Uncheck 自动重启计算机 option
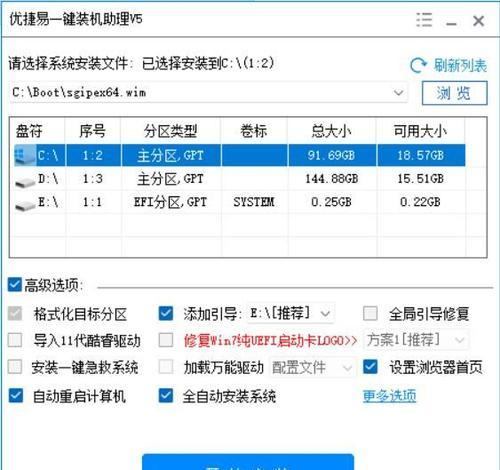This screenshot has height=470, width=500. pos(16,396)
